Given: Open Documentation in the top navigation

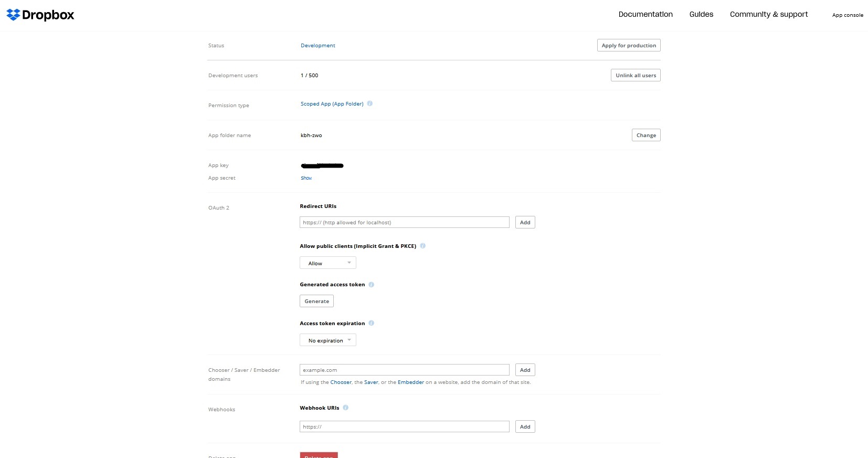Looking at the screenshot, I should [645, 15].
